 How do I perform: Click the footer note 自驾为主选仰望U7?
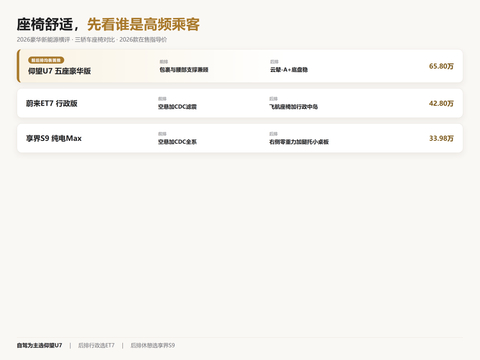point(39,345)
